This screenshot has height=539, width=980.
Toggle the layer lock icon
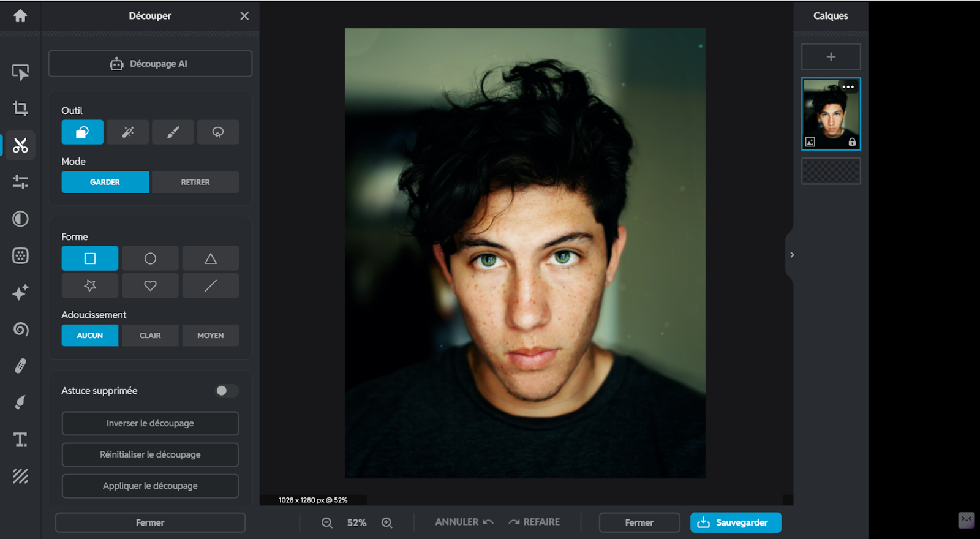pyautogui.click(x=852, y=142)
